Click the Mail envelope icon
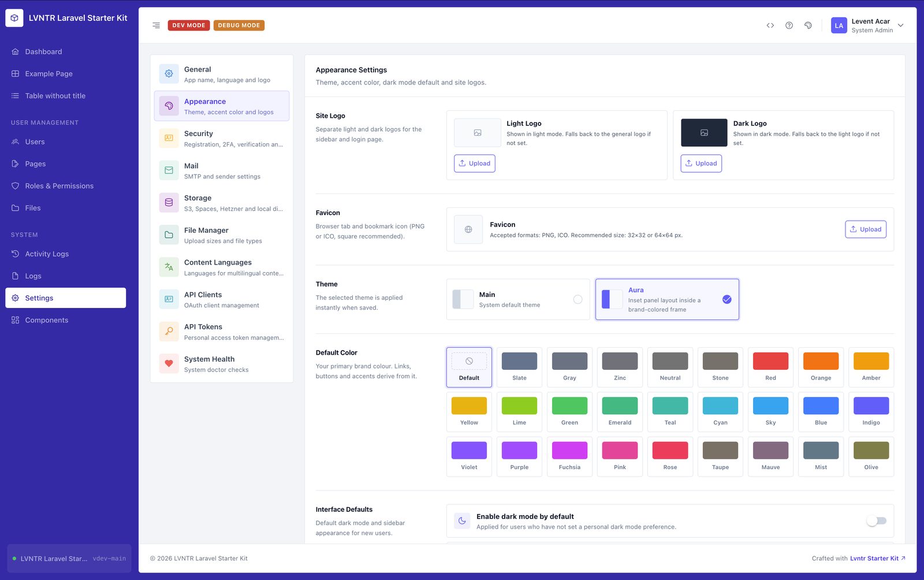The image size is (924, 580). [x=169, y=170]
